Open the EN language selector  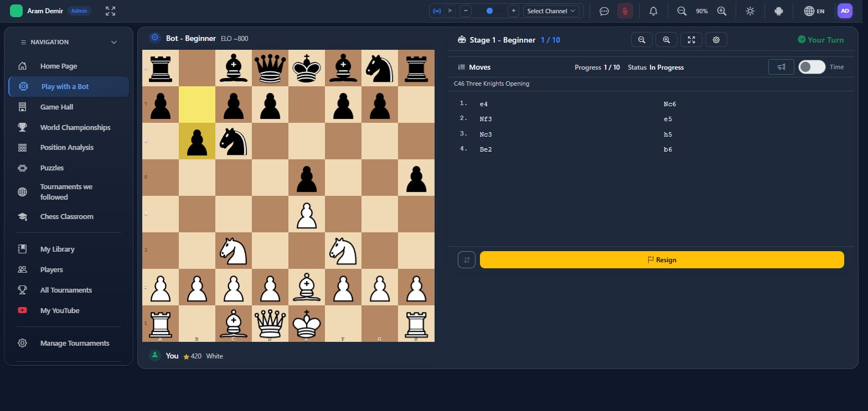click(814, 11)
